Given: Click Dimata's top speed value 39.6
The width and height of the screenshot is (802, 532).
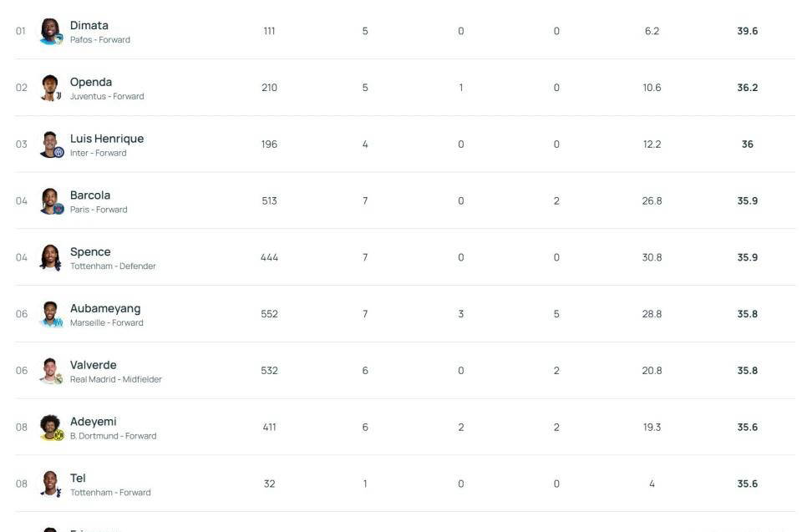Looking at the screenshot, I should point(747,31).
